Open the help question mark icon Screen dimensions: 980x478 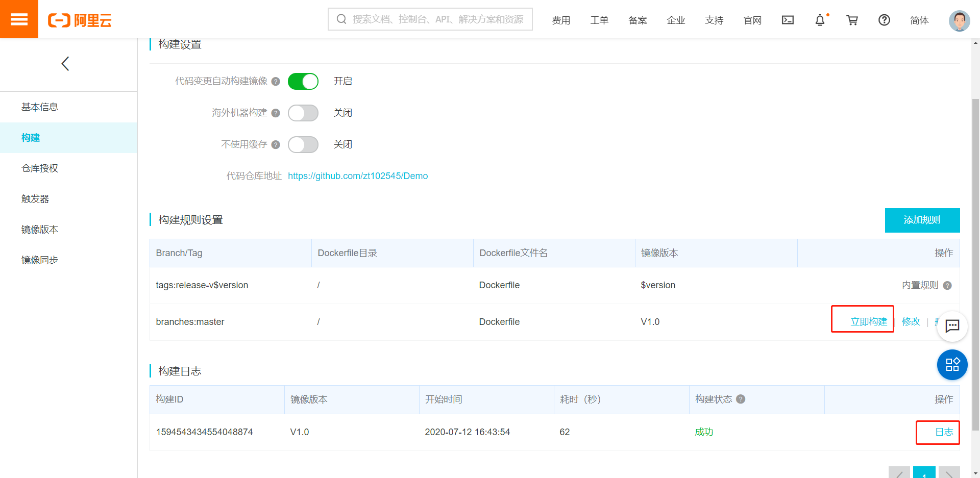pyautogui.click(x=884, y=20)
